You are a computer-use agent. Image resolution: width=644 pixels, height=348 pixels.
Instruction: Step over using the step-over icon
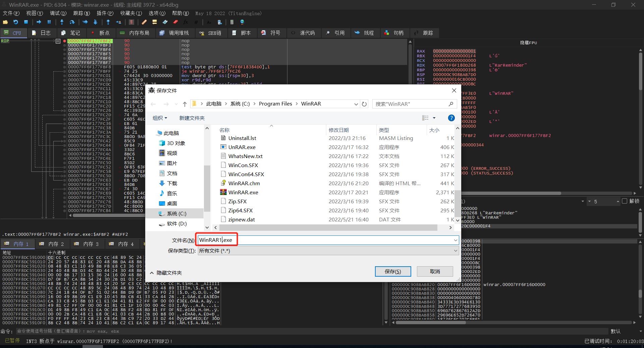pos(72,22)
